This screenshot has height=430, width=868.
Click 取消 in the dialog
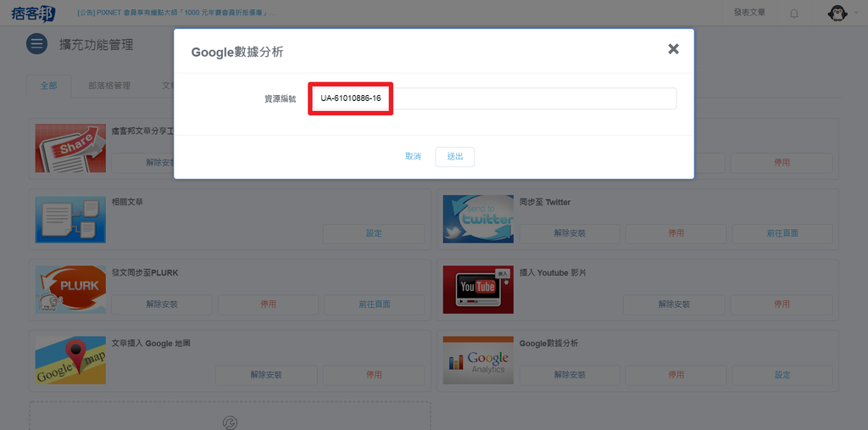point(413,157)
